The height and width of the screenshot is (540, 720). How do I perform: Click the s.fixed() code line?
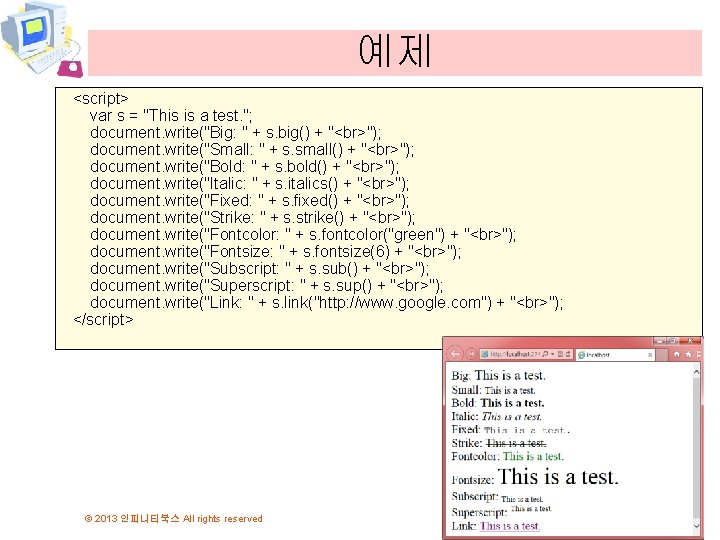pyautogui.click(x=249, y=201)
